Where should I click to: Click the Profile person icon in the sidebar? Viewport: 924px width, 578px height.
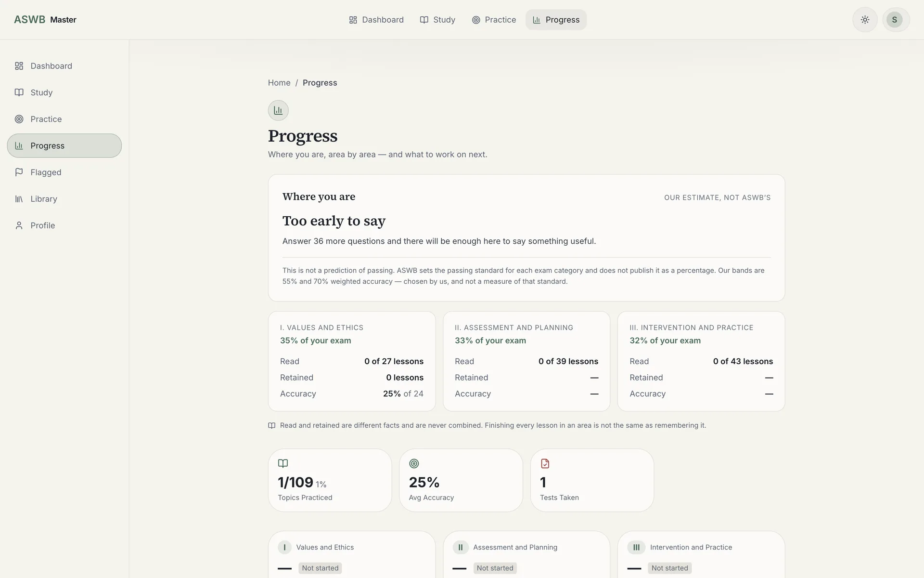(x=19, y=225)
